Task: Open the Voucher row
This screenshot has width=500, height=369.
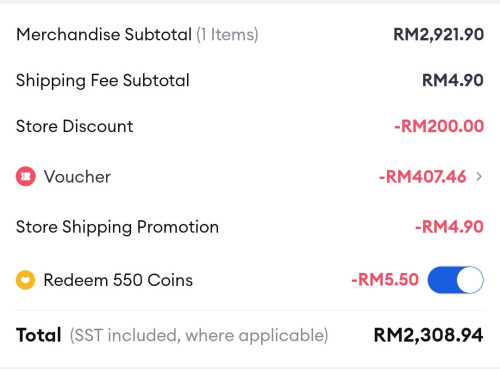Action: tap(250, 176)
